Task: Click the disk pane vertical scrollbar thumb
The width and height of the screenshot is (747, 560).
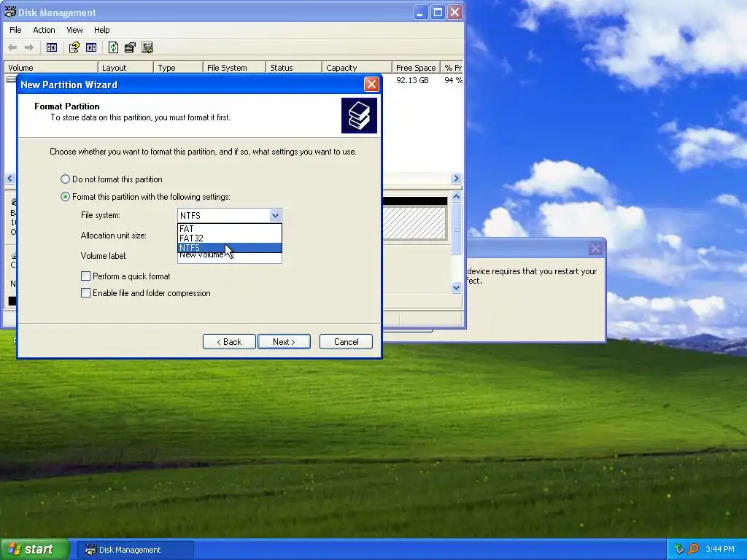Action: click(456, 228)
